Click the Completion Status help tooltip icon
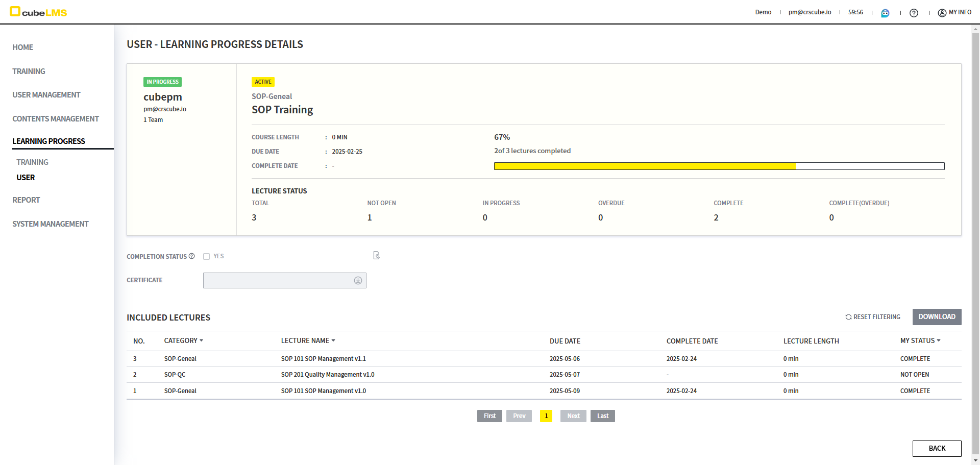 (x=192, y=256)
